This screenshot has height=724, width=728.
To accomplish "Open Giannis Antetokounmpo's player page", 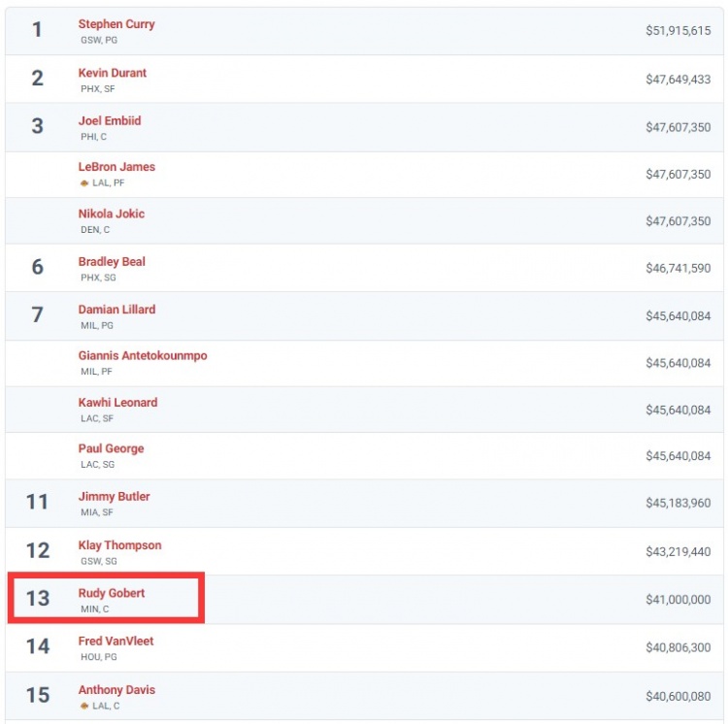I will coord(143,355).
